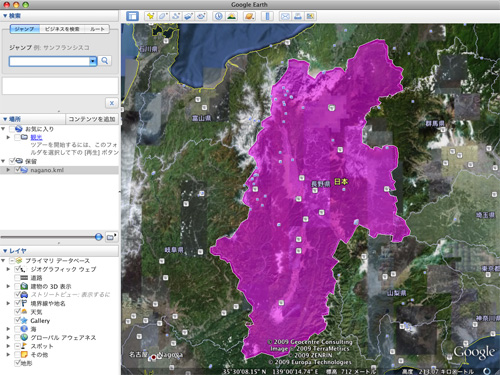Screen dimensions: 500x375
Task: Switch to the ルート tab
Action: click(x=97, y=29)
